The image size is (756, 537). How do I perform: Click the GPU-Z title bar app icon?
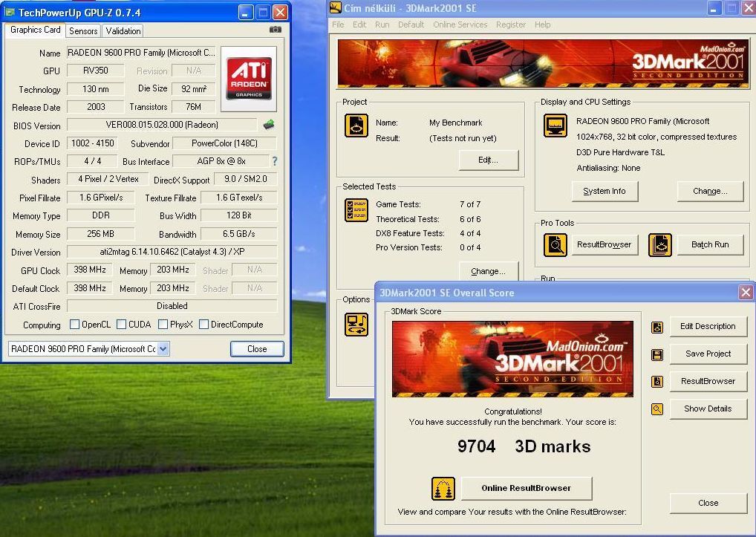coord(10,12)
